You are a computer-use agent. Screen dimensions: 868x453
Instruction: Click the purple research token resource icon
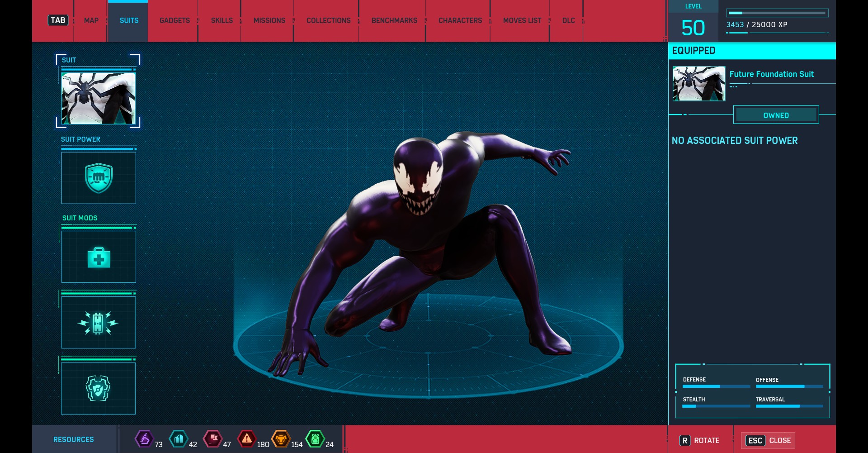144,439
